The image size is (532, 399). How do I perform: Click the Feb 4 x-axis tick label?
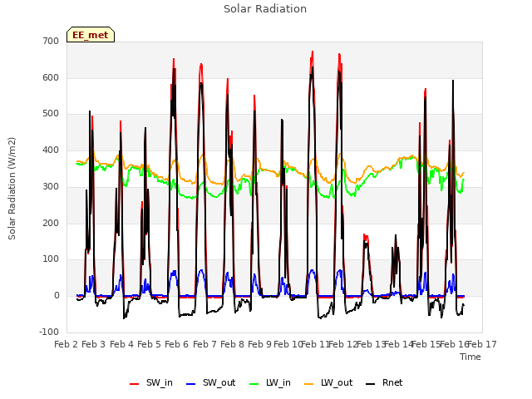[x=122, y=344]
